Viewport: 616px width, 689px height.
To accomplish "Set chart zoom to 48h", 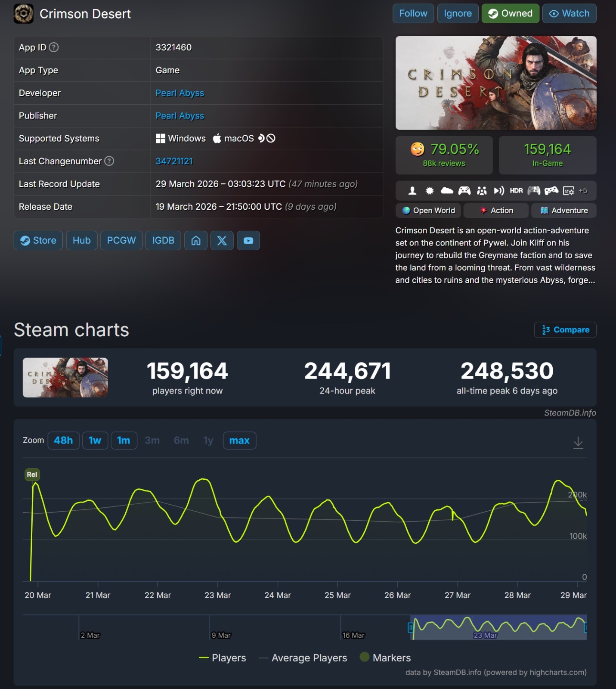I will coord(63,441).
